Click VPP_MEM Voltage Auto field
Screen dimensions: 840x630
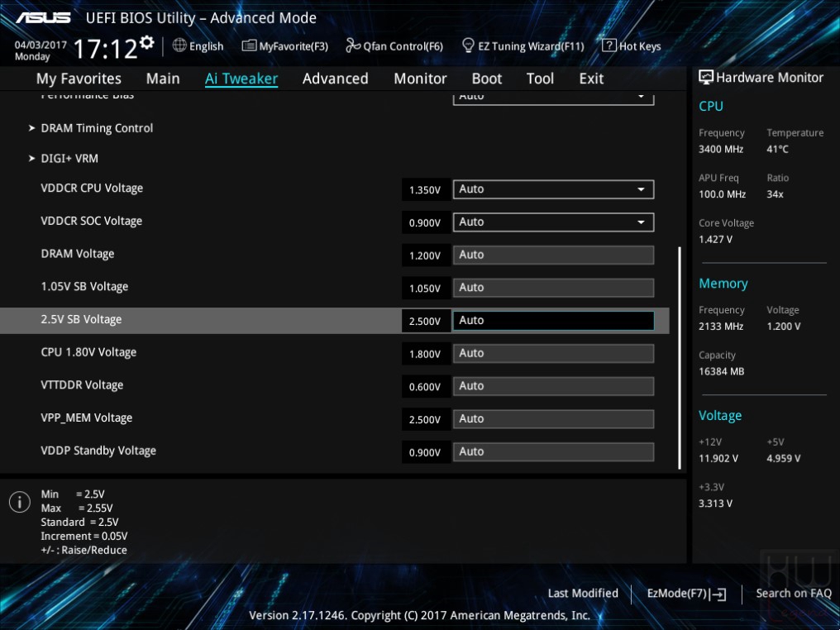[x=553, y=419]
